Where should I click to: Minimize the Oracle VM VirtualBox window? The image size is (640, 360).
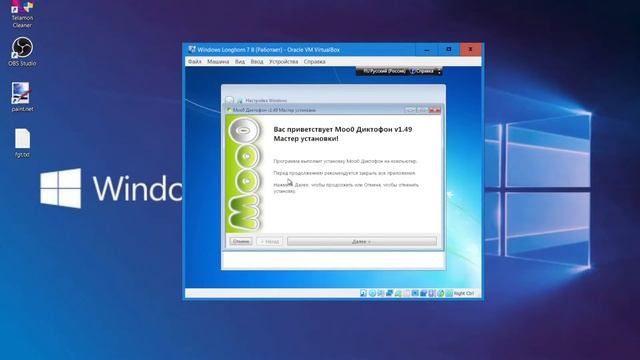427,50
